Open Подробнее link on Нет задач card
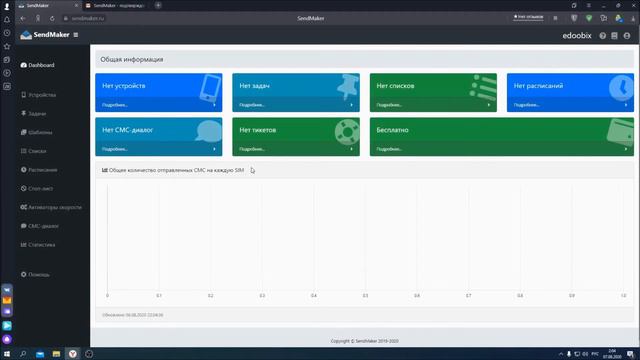Screen dimensions: 640x360 (x=252, y=105)
